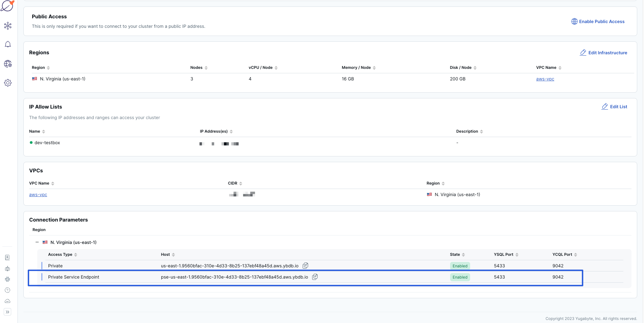The image size is (644, 323).
Task: Open Edit List for IP Allow Lists
Action: [614, 107]
